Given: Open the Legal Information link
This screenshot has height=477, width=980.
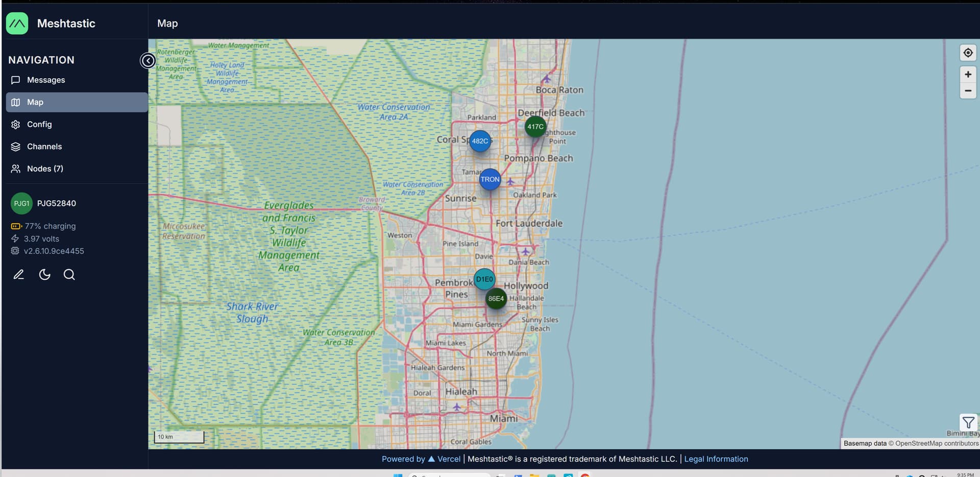Looking at the screenshot, I should point(716,459).
